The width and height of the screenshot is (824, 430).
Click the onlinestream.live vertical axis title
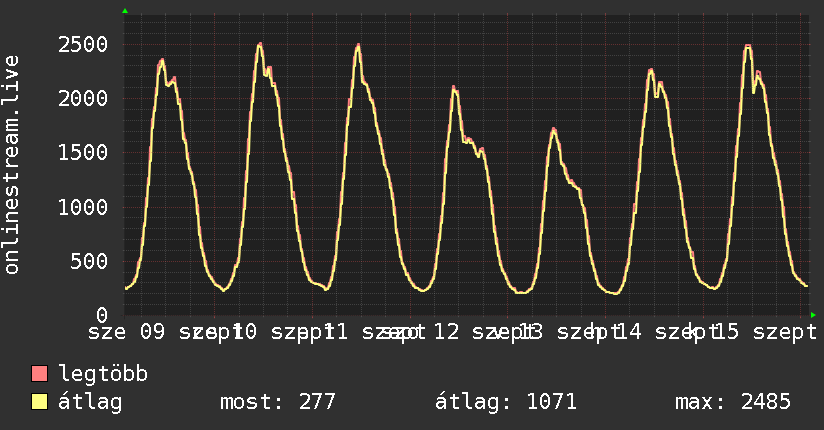click(x=11, y=165)
